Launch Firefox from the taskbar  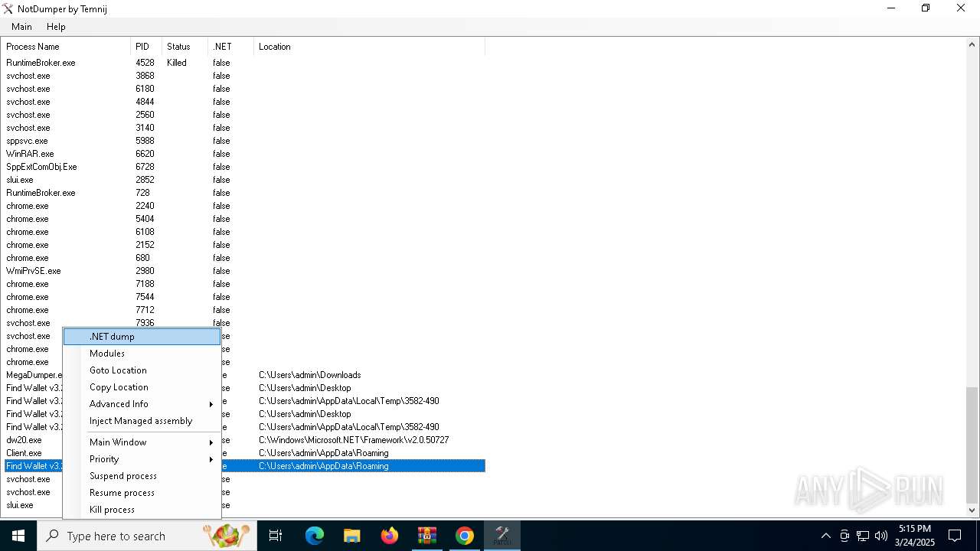coord(389,536)
